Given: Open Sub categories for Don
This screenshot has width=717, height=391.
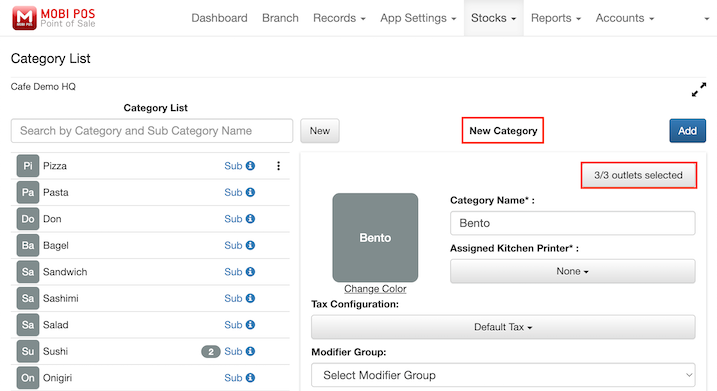Looking at the screenshot, I should [x=233, y=219].
